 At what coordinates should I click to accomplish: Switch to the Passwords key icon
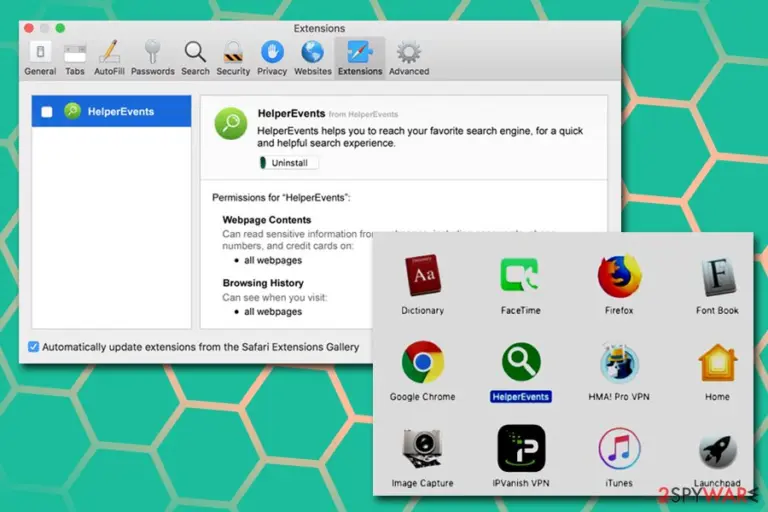tap(152, 59)
